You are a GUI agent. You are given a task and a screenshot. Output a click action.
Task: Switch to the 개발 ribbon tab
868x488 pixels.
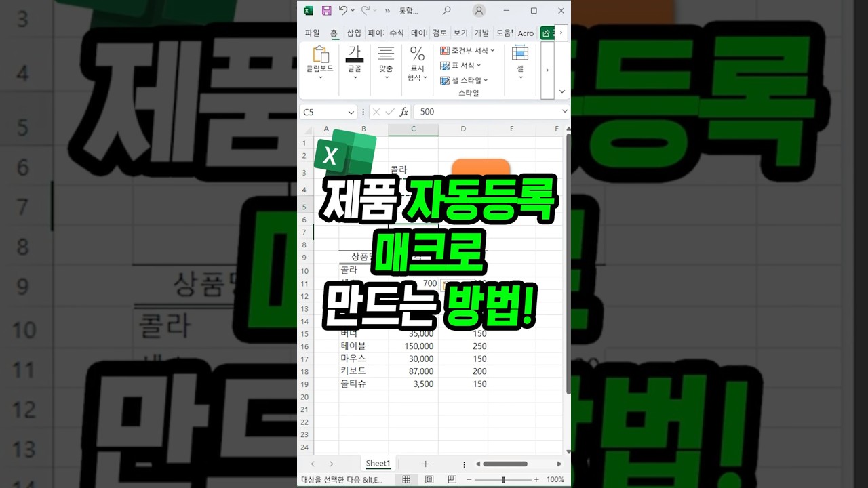[481, 33]
